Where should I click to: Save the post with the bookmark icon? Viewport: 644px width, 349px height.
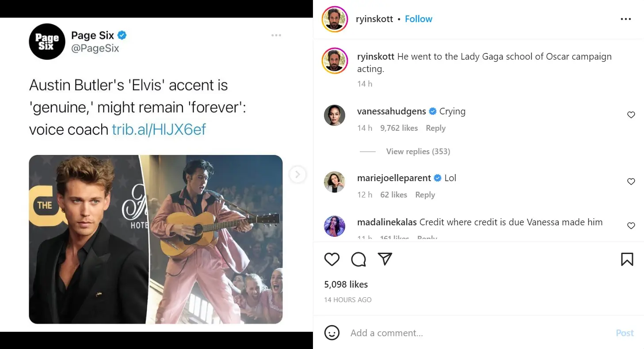pyautogui.click(x=626, y=259)
